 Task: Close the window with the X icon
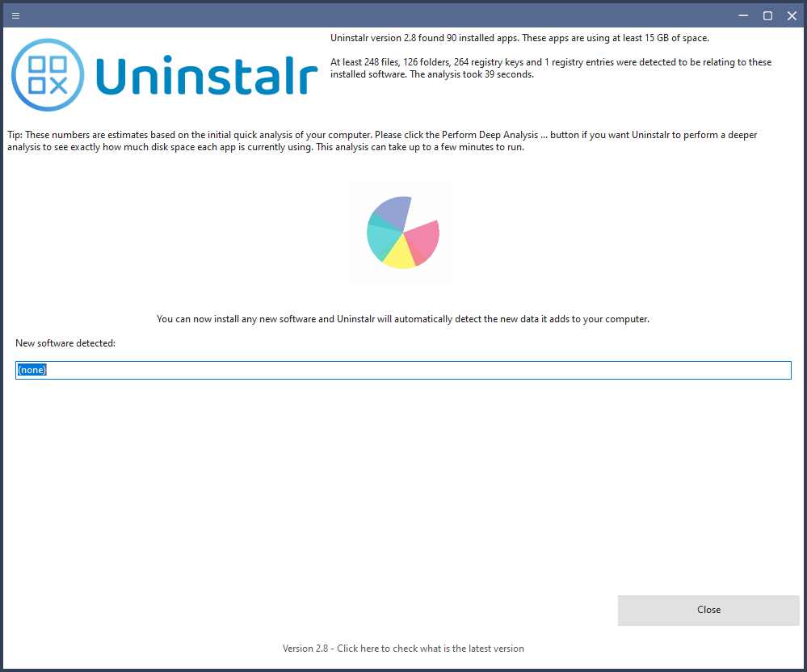click(x=792, y=15)
